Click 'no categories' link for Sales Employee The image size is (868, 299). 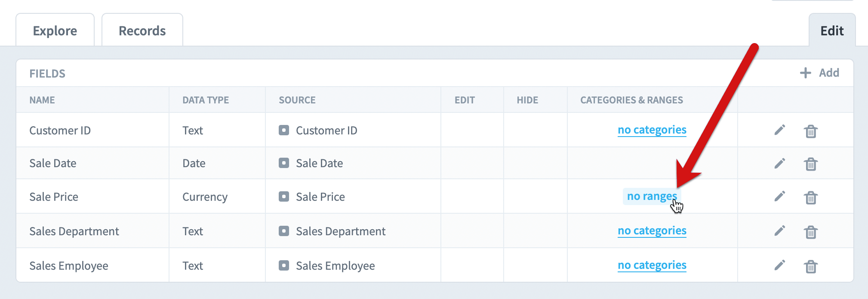652,265
